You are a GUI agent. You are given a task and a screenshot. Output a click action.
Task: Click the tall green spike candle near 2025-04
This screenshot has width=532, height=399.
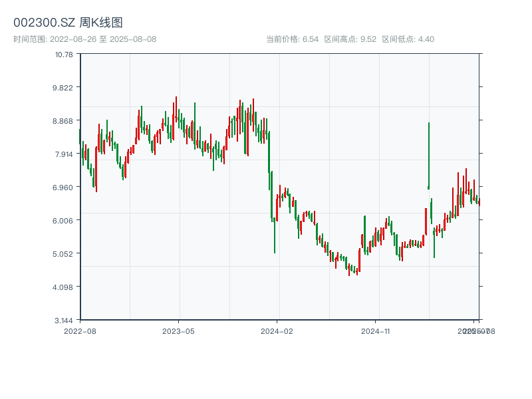click(429, 156)
